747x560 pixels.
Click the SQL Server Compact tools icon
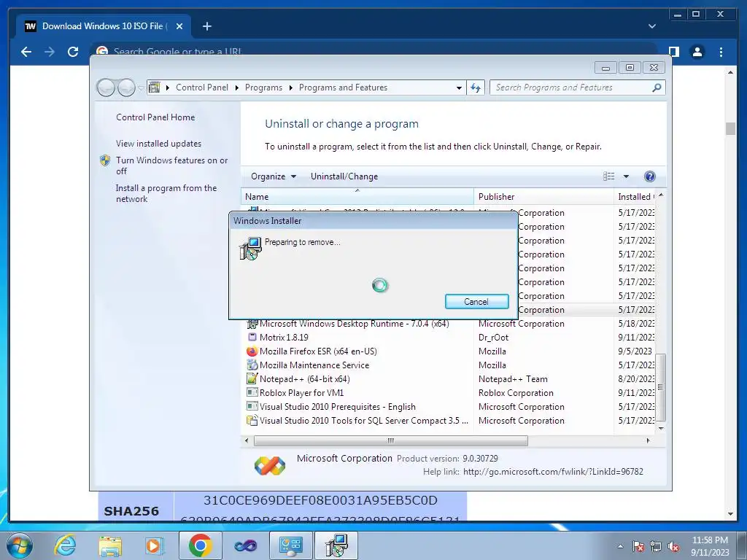(x=252, y=421)
